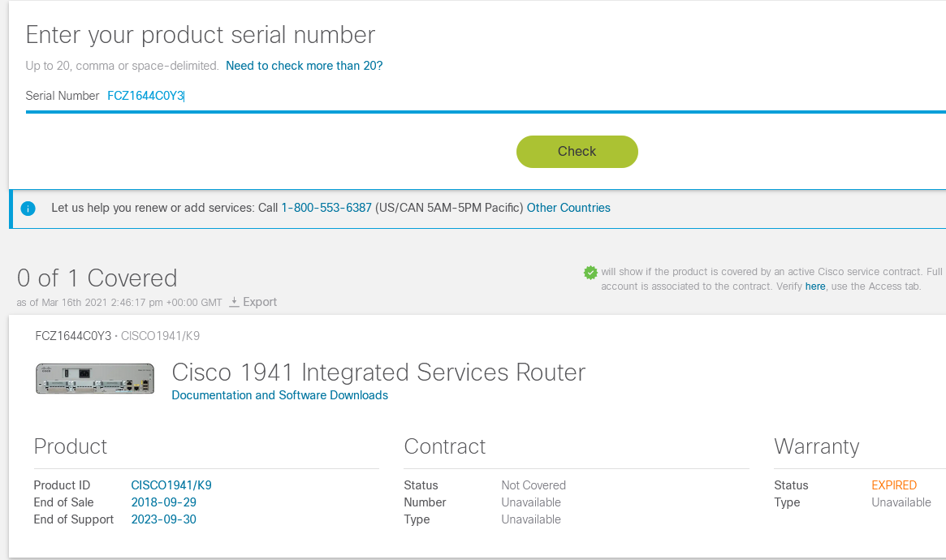Click the blue info icon beside renewal notice
The width and height of the screenshot is (946, 560).
point(28,208)
